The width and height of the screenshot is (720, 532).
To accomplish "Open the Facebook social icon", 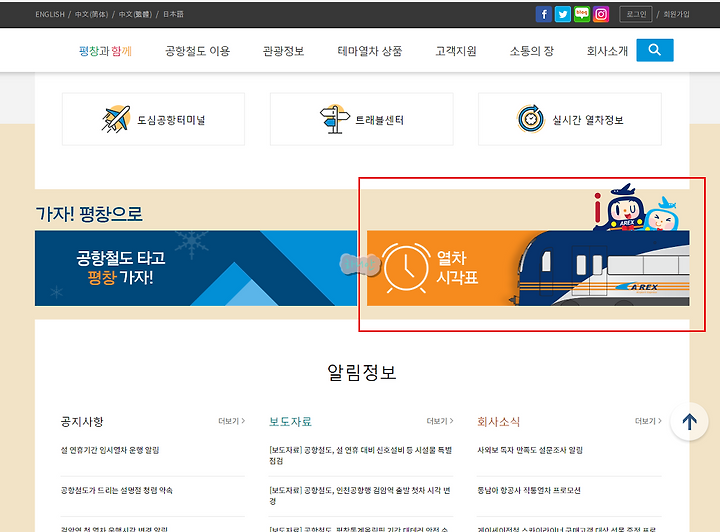I will pyautogui.click(x=544, y=14).
